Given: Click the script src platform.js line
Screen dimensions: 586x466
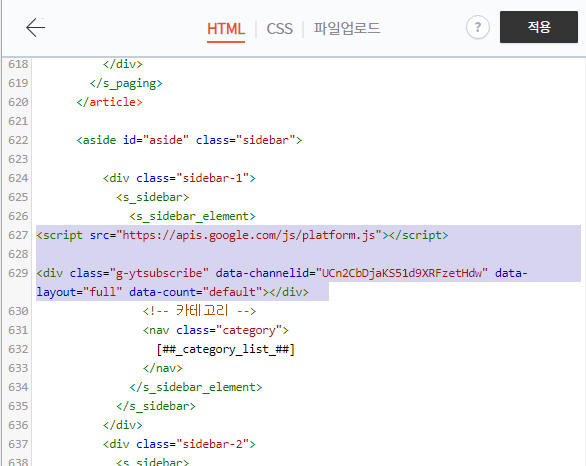Looking at the screenshot, I should pyautogui.click(x=242, y=235).
